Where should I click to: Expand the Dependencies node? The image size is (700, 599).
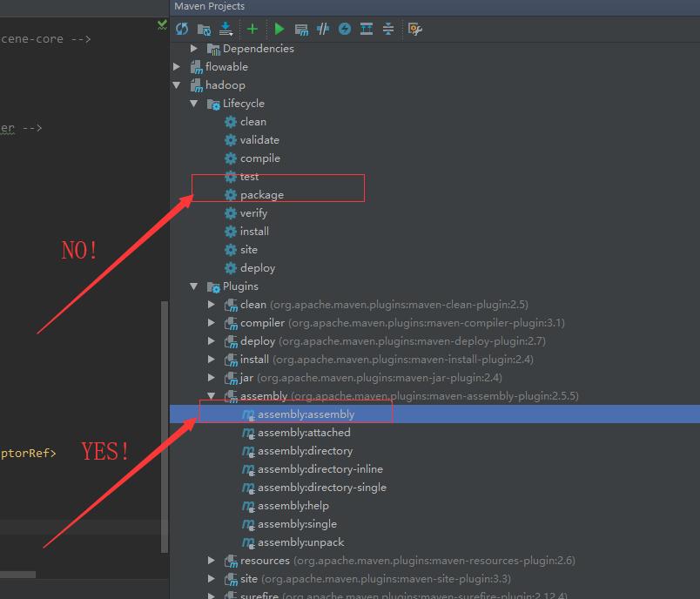(194, 48)
